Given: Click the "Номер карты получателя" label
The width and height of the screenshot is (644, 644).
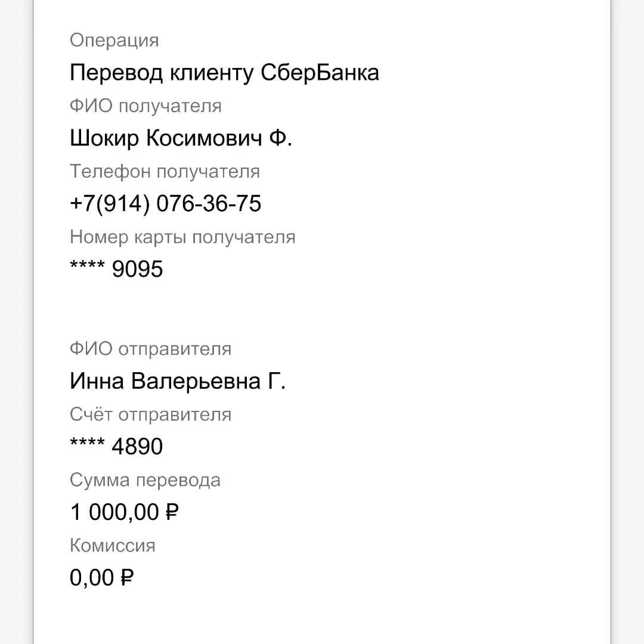Looking at the screenshot, I should (183, 238).
